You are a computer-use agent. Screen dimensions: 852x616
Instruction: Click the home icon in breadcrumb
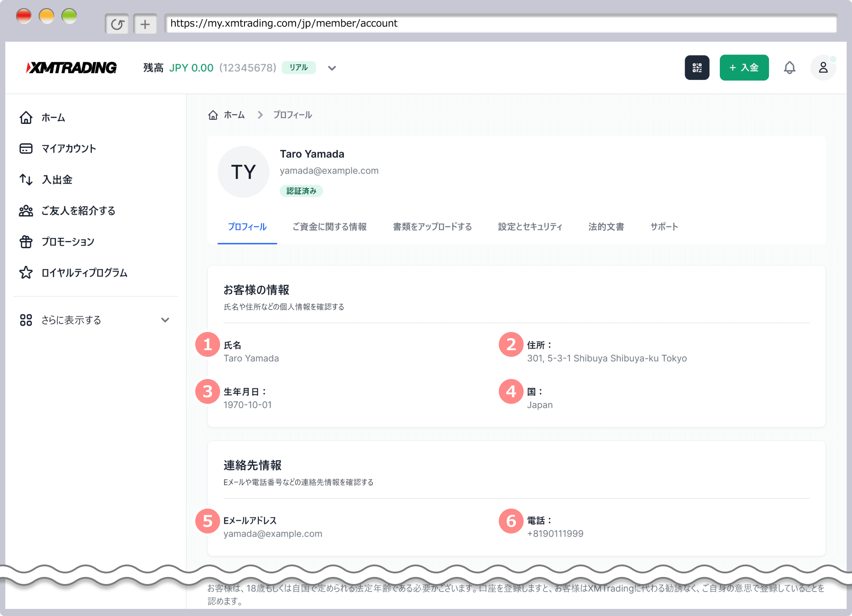[213, 115]
